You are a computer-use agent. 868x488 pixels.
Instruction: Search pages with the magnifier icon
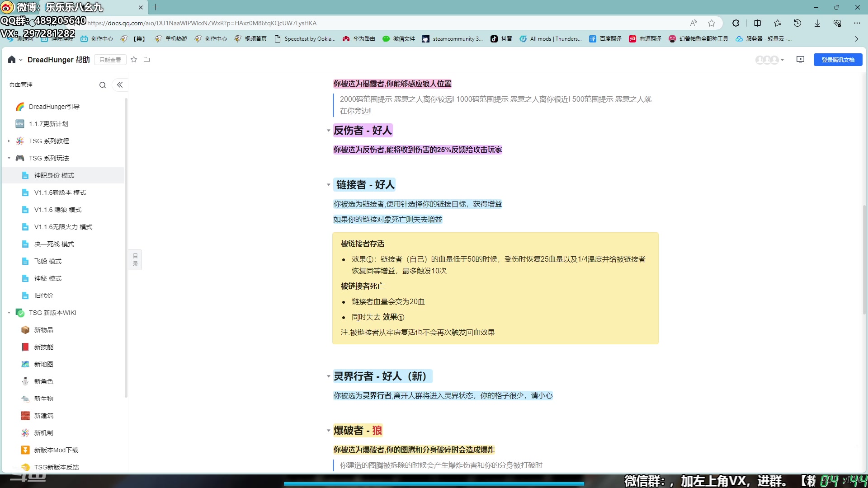103,85
